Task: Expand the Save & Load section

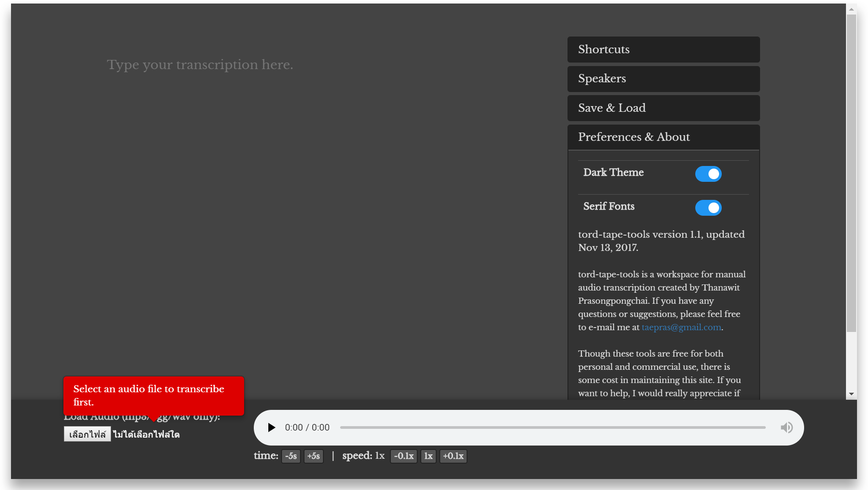Action: pyautogui.click(x=664, y=108)
